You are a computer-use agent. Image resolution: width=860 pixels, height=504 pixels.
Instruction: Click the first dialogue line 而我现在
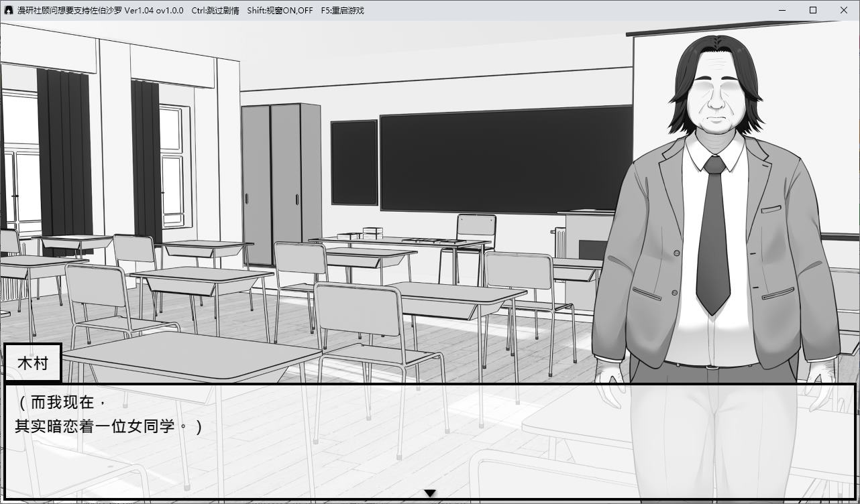pos(62,403)
